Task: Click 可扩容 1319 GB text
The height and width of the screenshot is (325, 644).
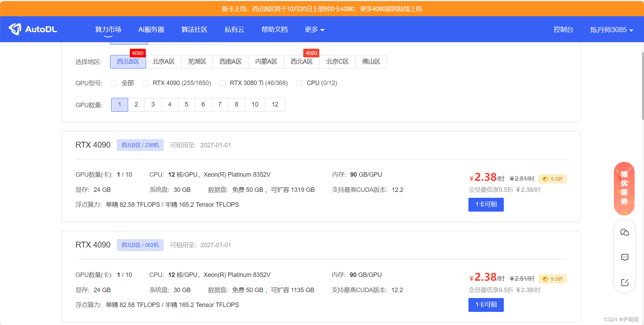Action: coord(293,190)
